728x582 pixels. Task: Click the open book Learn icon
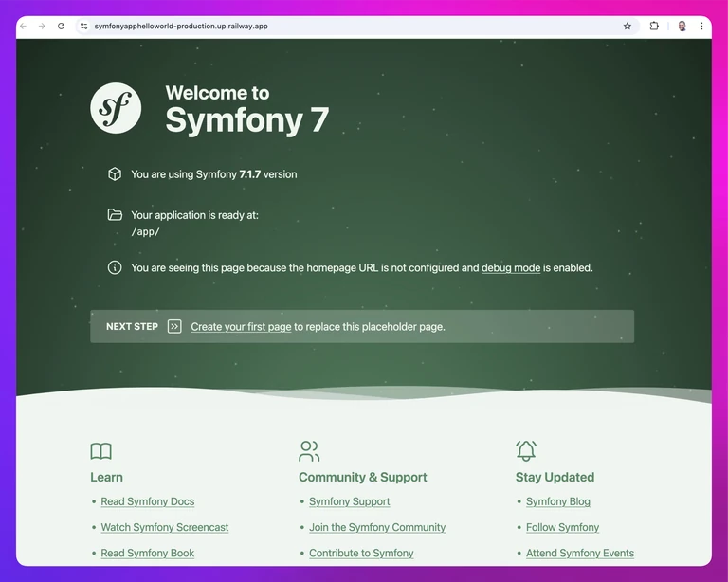pyautogui.click(x=100, y=450)
